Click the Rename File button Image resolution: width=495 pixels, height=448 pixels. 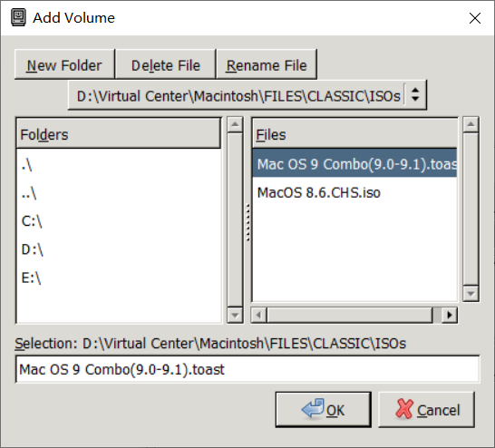coord(267,64)
